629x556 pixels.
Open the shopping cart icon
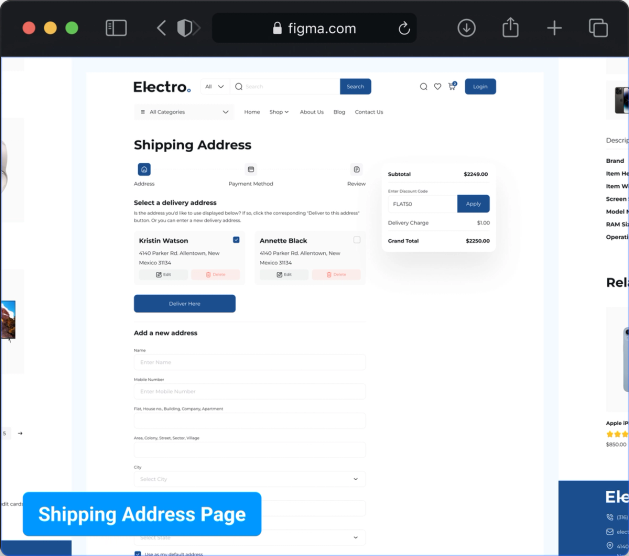point(452,86)
